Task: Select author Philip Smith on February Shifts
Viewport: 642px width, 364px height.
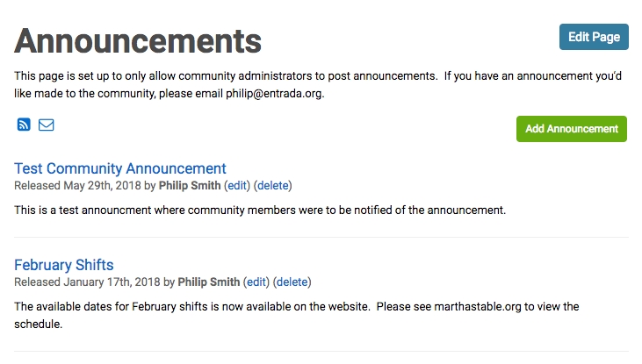Action: 209,282
